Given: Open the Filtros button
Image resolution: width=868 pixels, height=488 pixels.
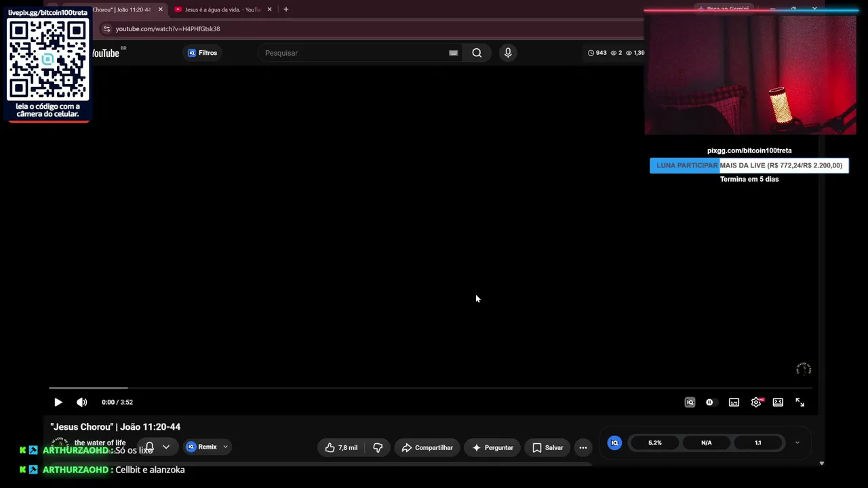Looking at the screenshot, I should coord(202,53).
